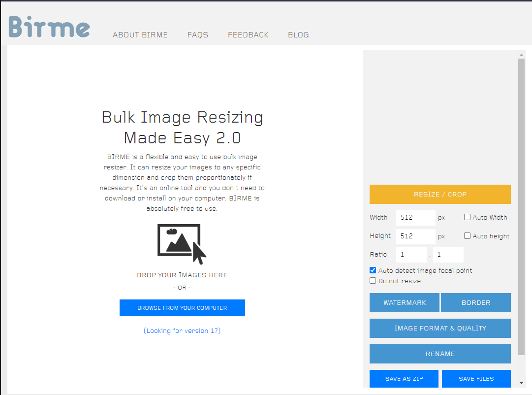This screenshot has height=395, width=532.
Task: Open the FAQs page
Action: click(198, 35)
